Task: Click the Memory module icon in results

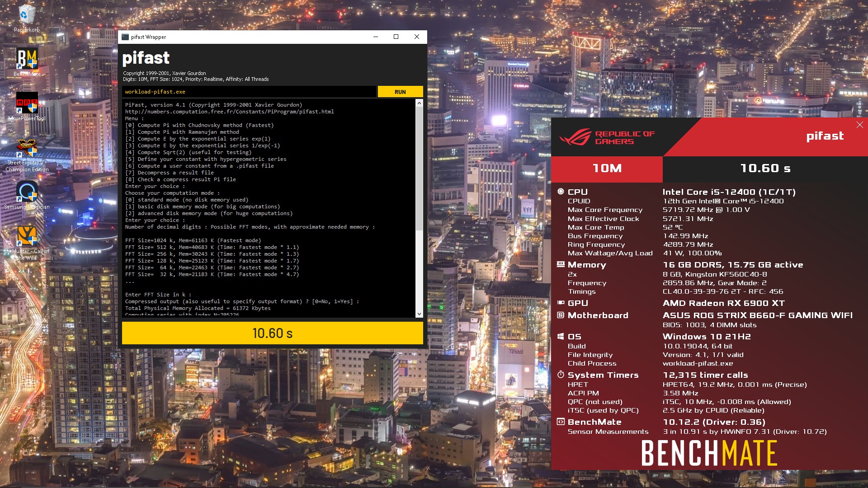Action: tap(561, 264)
